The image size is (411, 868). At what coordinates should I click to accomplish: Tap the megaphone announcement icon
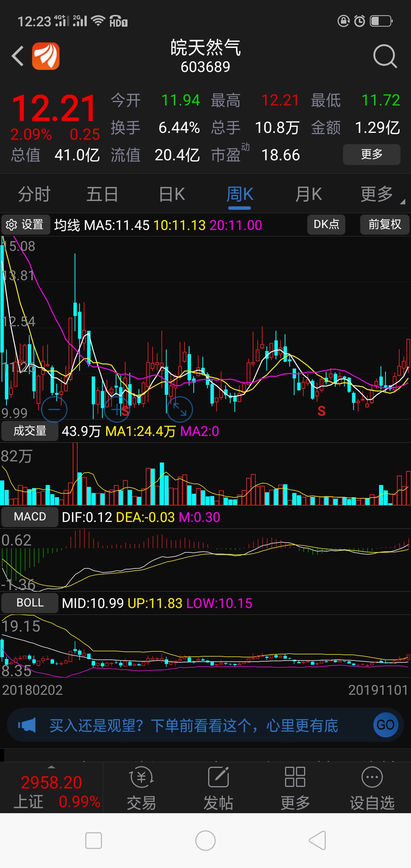(x=27, y=725)
